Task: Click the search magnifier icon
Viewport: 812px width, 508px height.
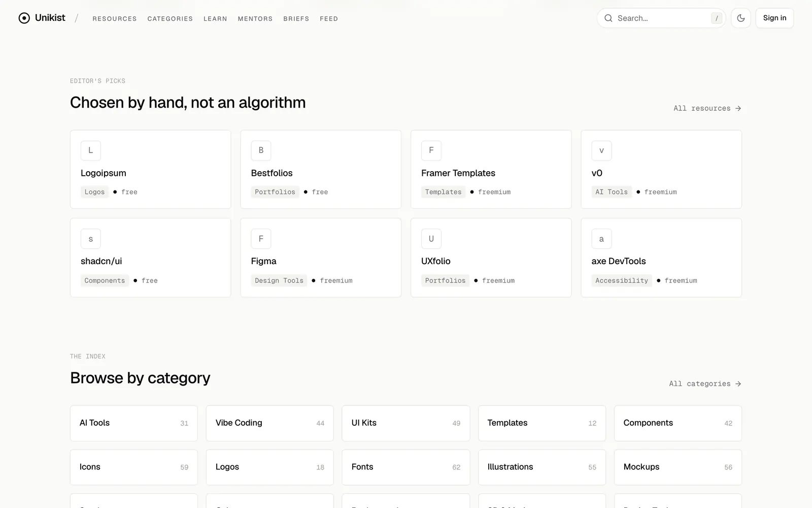Action: (608, 18)
